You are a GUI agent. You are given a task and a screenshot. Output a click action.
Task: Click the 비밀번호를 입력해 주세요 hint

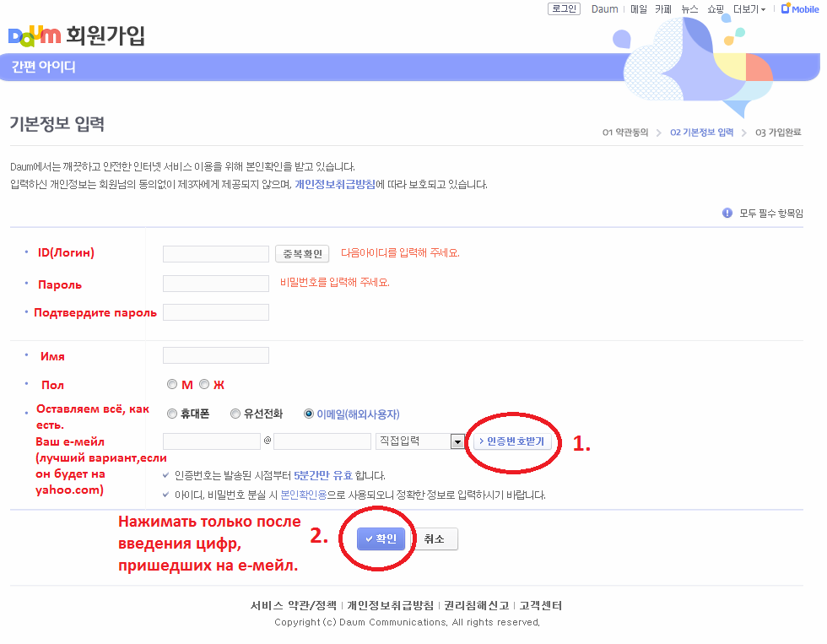(x=335, y=283)
